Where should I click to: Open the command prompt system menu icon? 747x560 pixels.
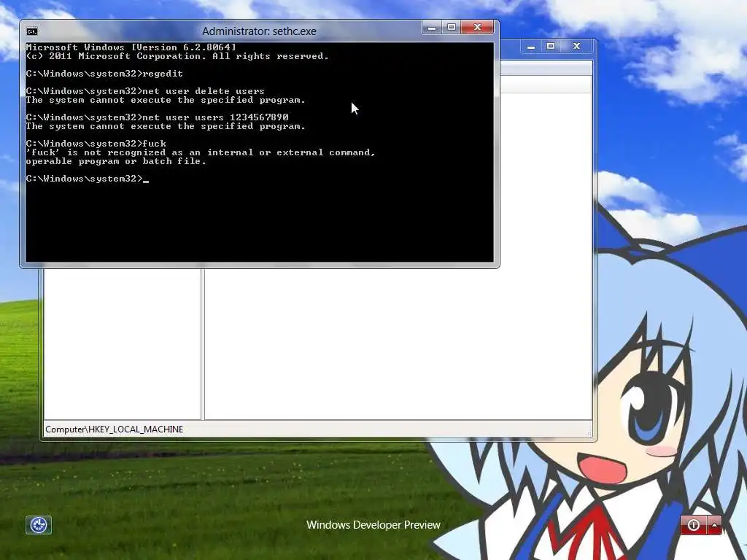click(x=32, y=31)
